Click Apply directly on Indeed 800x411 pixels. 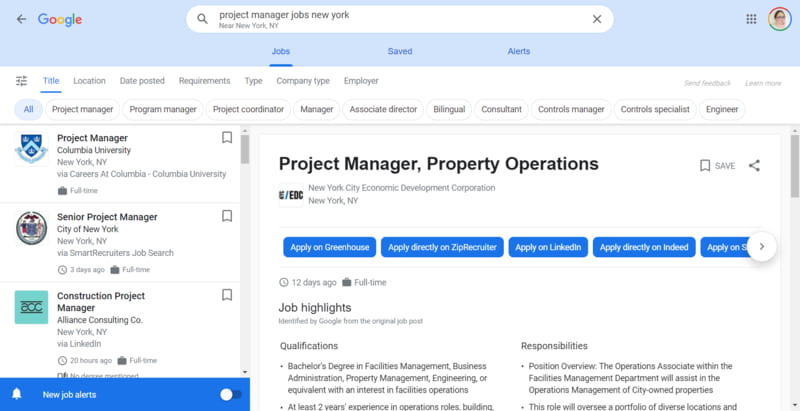(x=644, y=247)
